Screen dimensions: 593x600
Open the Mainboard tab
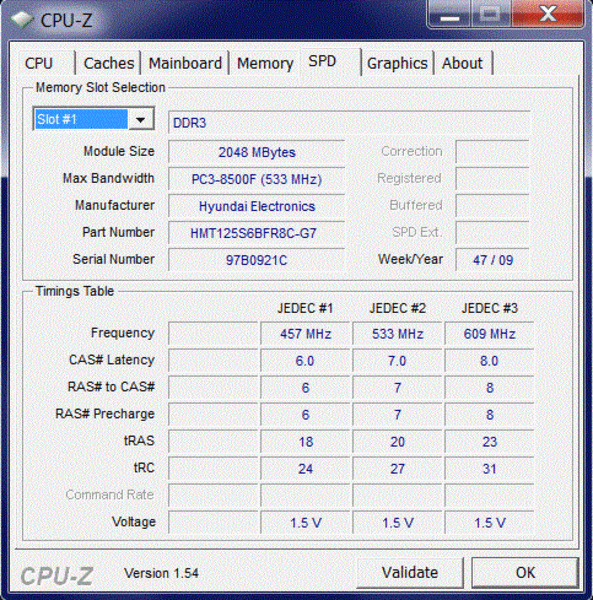[x=185, y=64]
